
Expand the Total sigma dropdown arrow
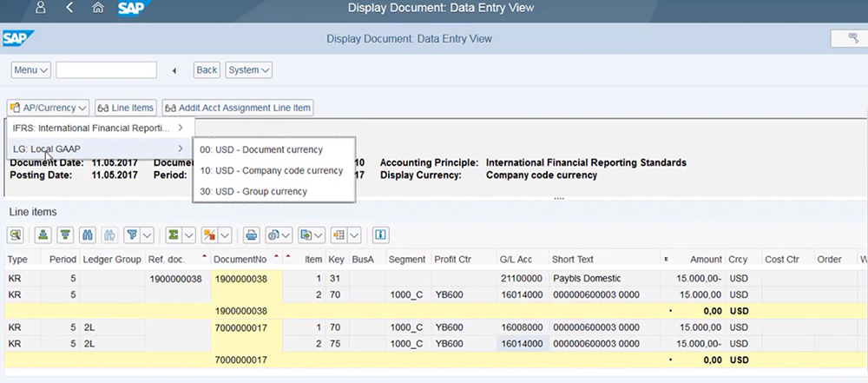(x=188, y=234)
